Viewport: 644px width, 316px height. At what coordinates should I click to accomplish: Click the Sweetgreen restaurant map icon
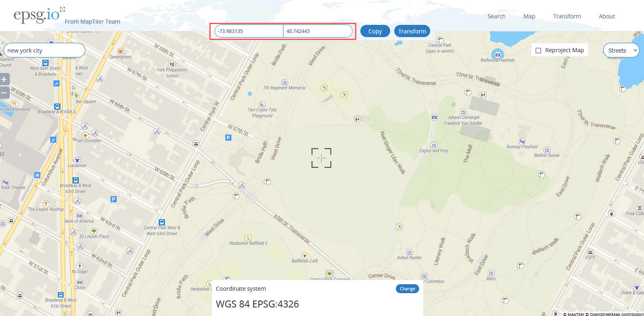120,51
